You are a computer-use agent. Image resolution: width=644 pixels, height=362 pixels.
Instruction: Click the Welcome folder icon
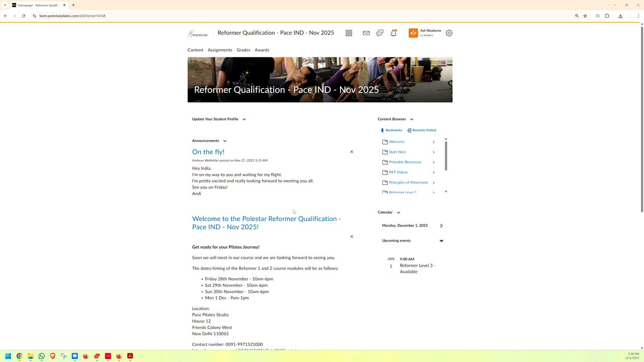point(385,142)
